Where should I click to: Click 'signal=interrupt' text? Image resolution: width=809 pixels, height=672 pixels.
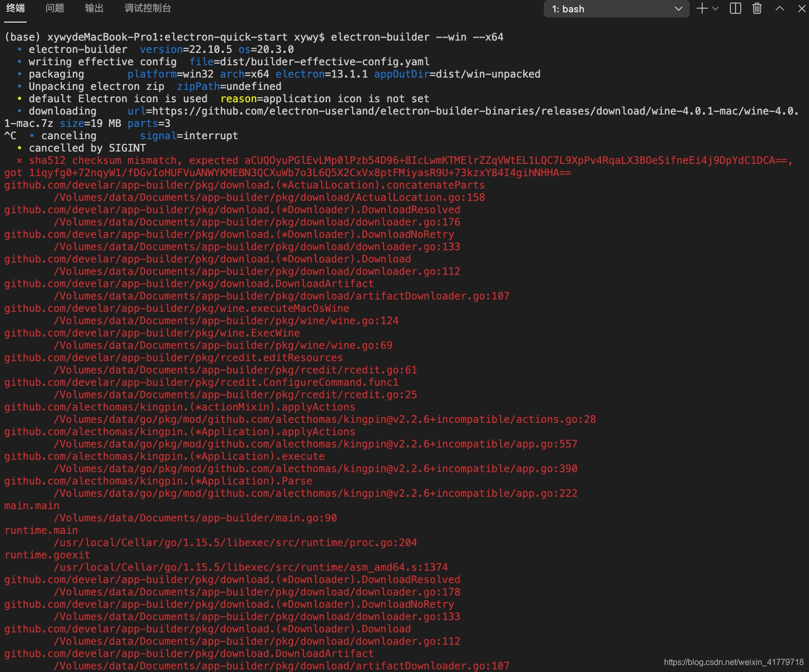(189, 136)
